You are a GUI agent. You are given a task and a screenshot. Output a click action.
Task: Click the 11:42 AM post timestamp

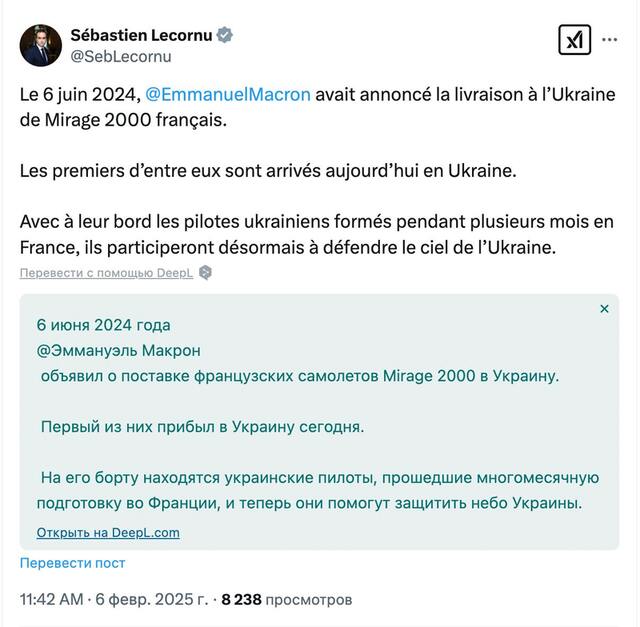click(51, 600)
